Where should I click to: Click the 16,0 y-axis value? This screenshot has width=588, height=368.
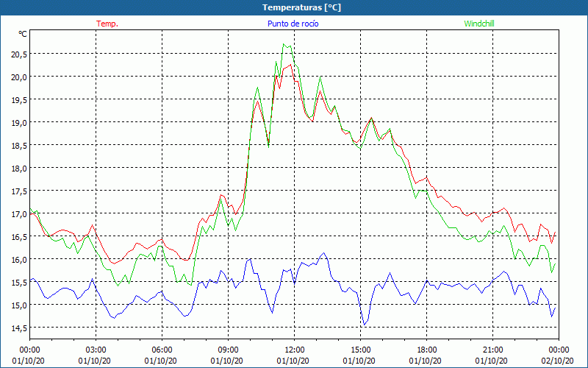click(x=19, y=260)
